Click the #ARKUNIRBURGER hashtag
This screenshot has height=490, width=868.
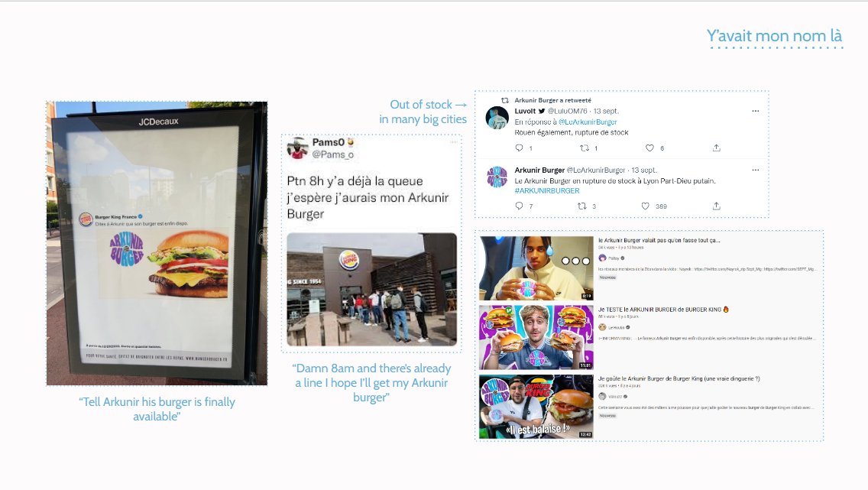(547, 190)
